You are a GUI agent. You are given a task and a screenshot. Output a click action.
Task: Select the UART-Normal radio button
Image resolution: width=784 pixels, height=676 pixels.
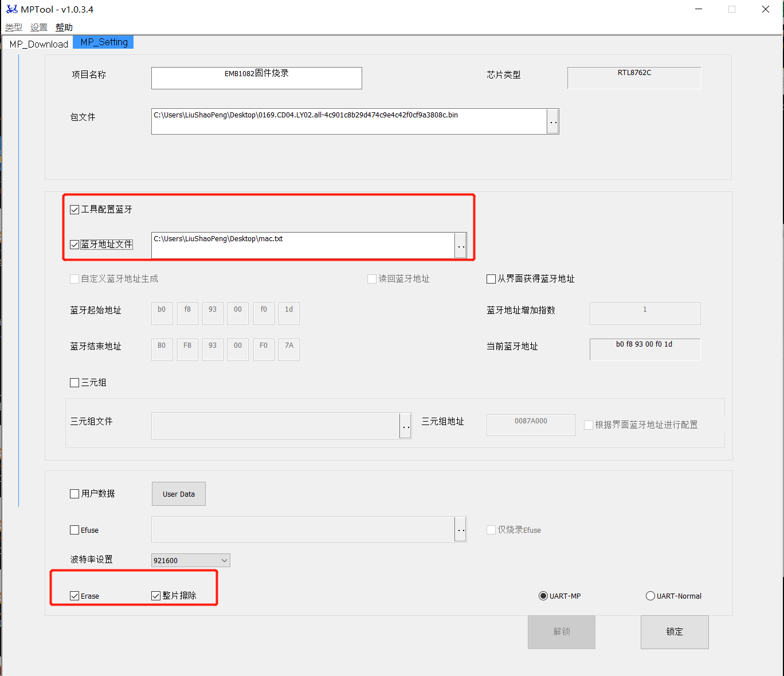pos(650,596)
